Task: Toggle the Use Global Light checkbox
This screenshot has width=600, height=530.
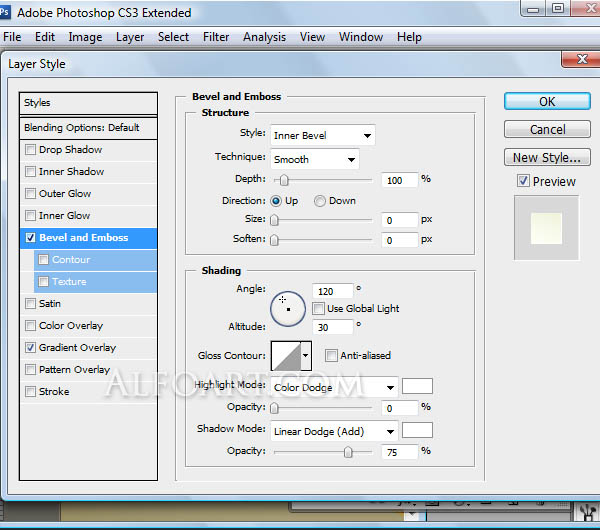Action: tap(318, 308)
